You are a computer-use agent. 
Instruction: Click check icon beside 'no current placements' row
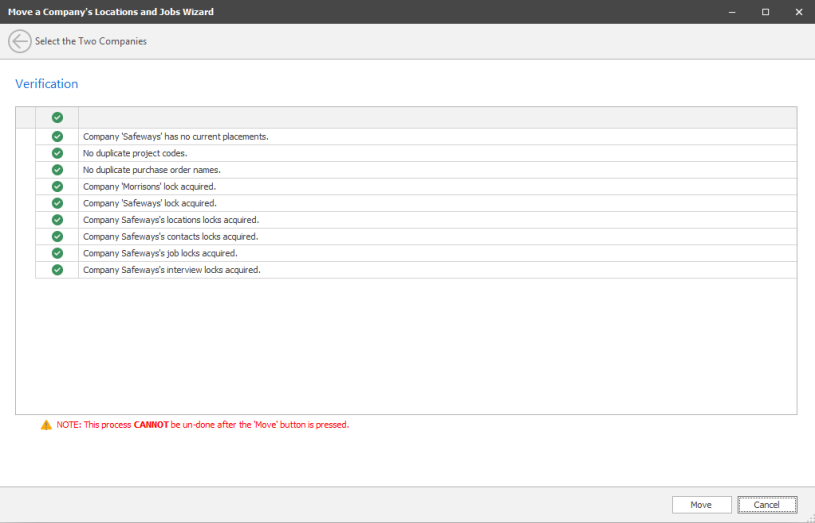57,136
